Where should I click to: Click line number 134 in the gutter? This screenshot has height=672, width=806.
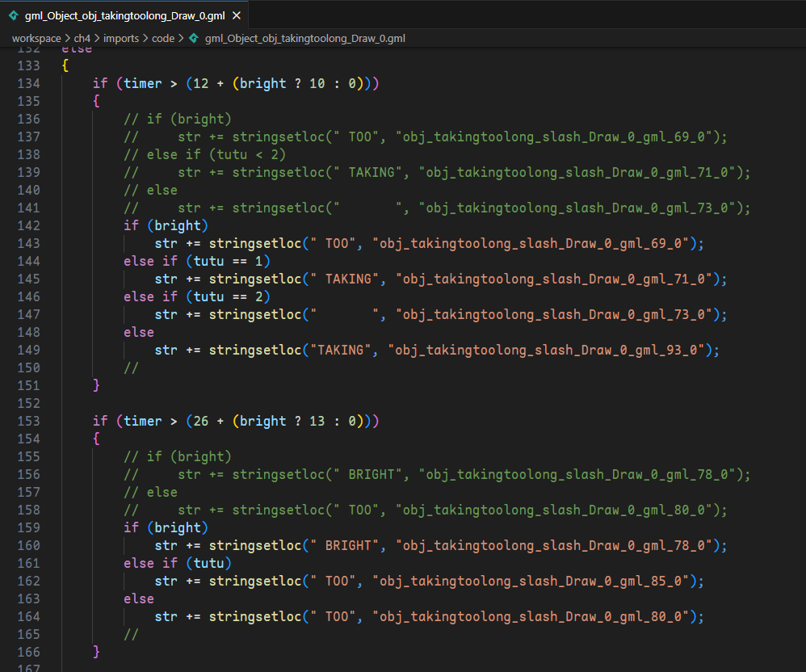[29, 83]
